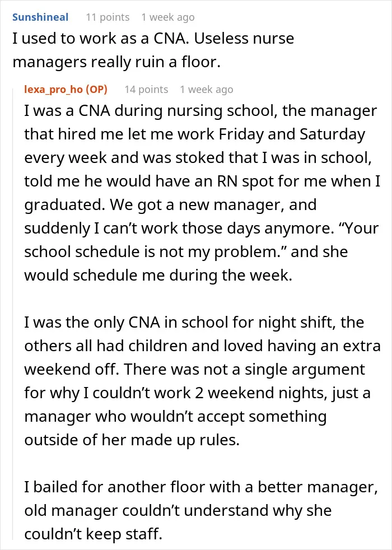392x550 pixels.
Task: Click the words "Friday and Saturday" in the reply
Action: [x=292, y=134]
